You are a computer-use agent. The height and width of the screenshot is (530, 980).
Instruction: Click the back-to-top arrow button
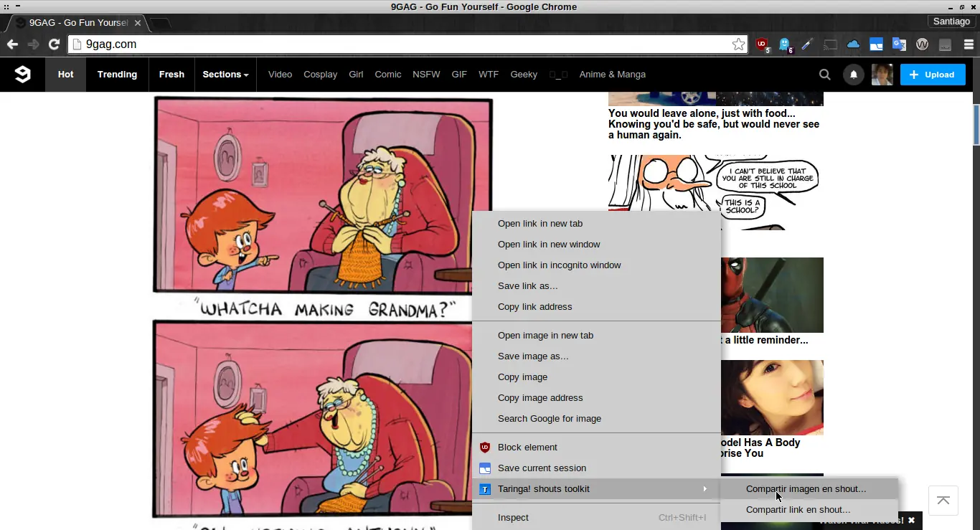point(943,501)
